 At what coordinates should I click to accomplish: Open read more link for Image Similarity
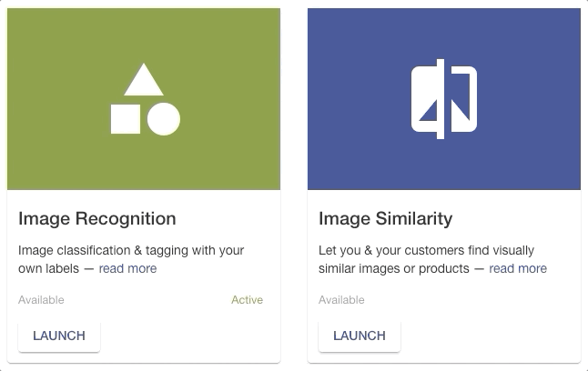tap(518, 268)
